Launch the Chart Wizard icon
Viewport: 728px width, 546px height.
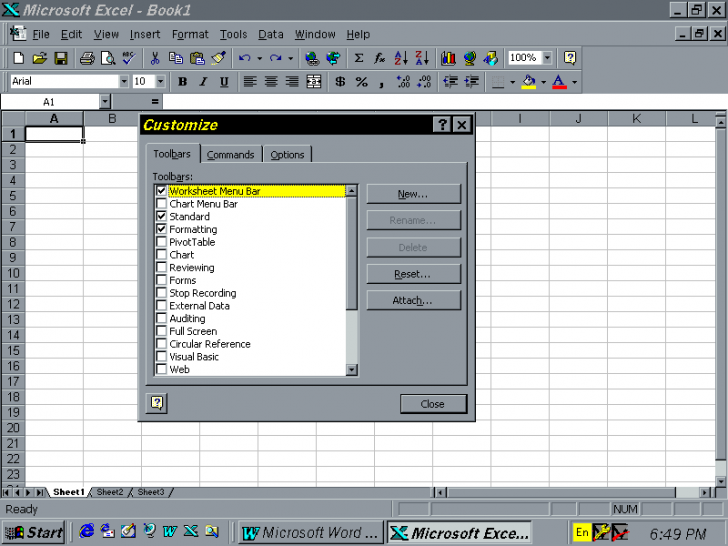(x=448, y=58)
